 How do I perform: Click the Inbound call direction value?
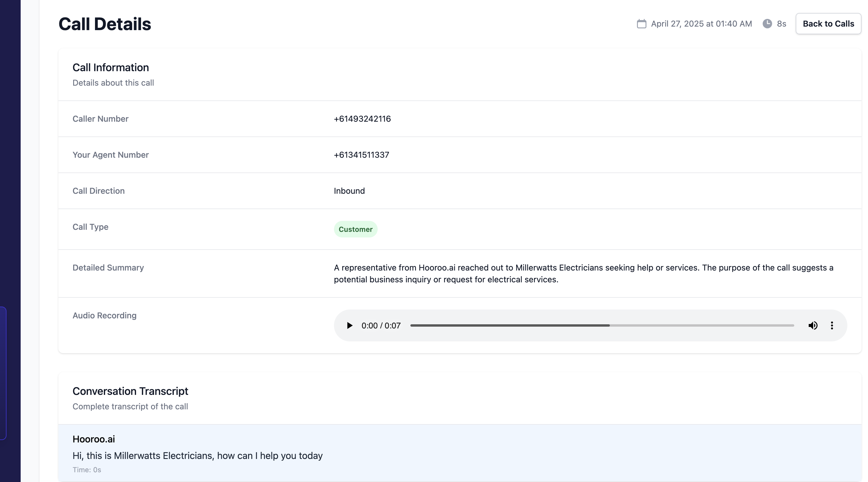click(349, 191)
